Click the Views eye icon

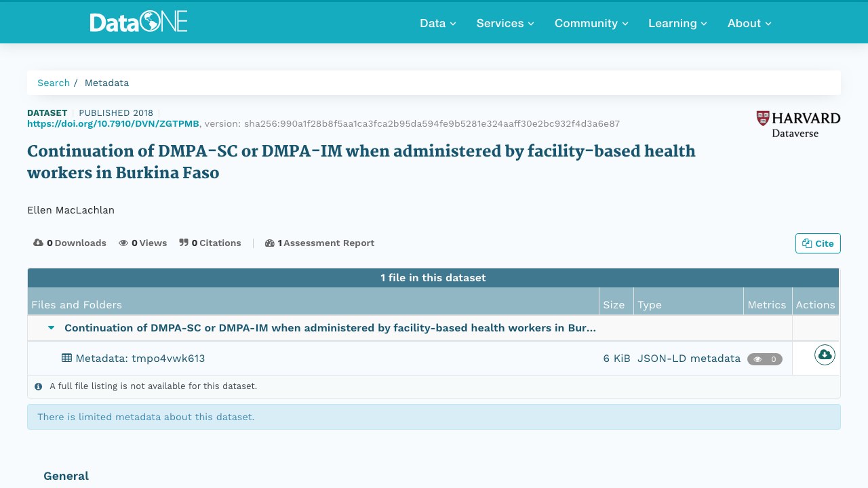pos(123,243)
